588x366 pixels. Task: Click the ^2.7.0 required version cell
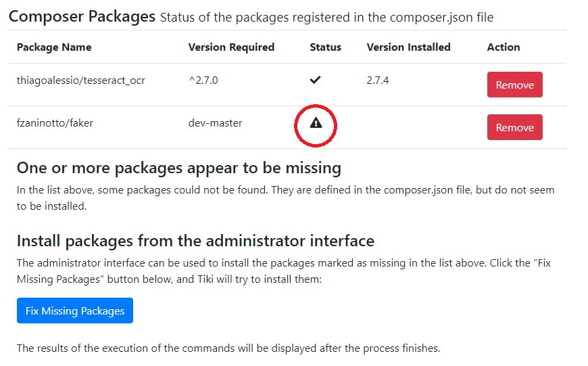[x=203, y=81]
